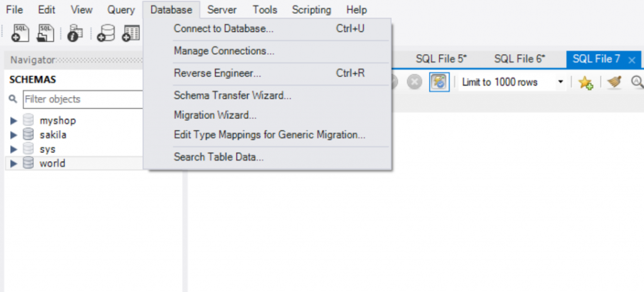Expand the sakila schema node
This screenshot has width=644, height=292.
(14, 135)
